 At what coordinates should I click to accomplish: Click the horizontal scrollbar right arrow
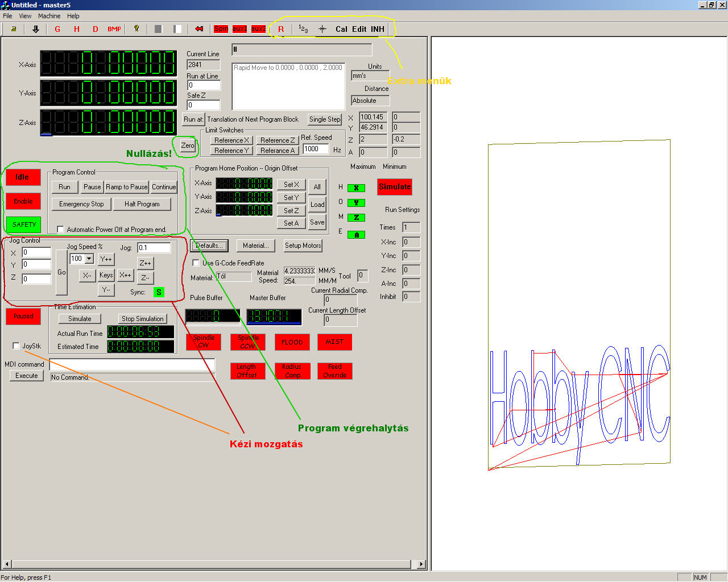point(421,564)
